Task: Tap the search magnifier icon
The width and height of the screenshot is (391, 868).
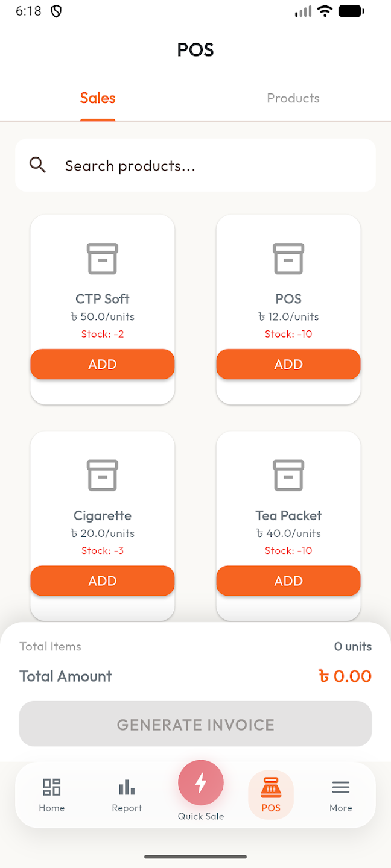Action: click(38, 165)
